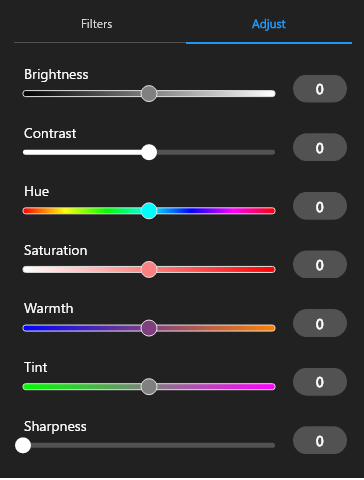The width and height of the screenshot is (364, 480).
Task: Click the Saturation value field
Action: tap(320, 265)
